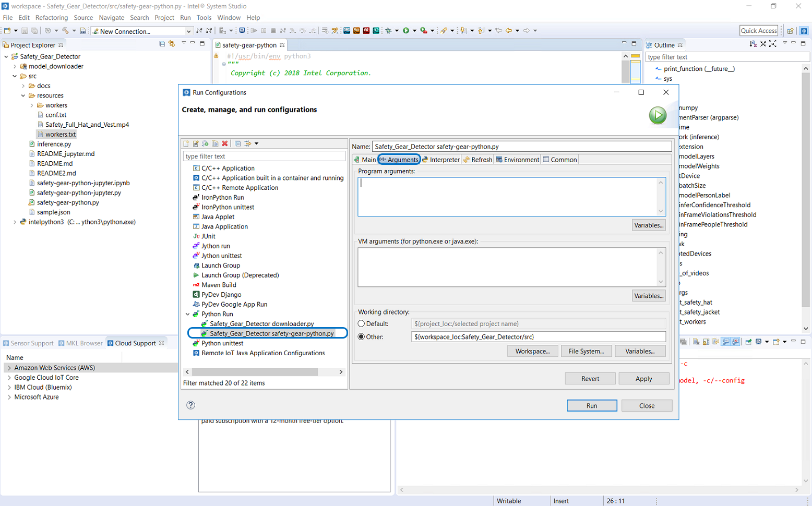Open Outline view menu triangle
This screenshot has height=506, width=812.
click(785, 43)
